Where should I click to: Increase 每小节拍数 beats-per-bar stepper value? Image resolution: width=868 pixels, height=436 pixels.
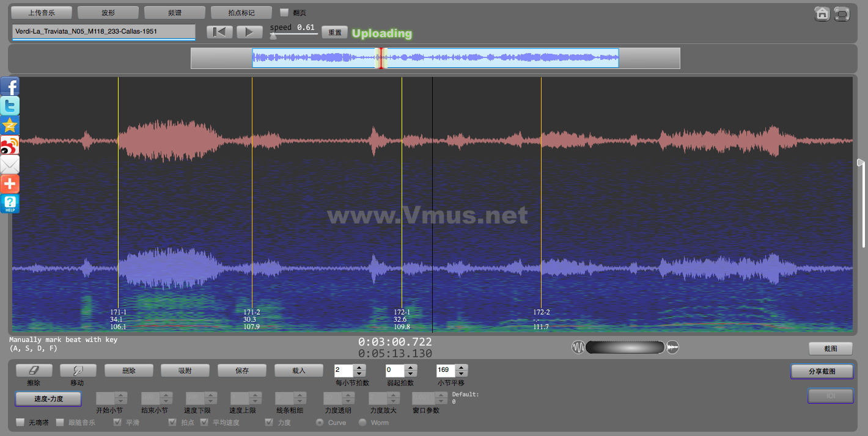[x=359, y=367]
